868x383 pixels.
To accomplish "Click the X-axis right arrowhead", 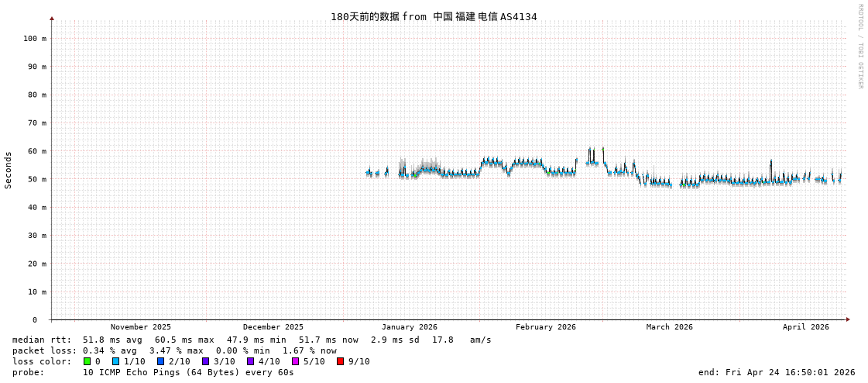I will pos(848,319).
